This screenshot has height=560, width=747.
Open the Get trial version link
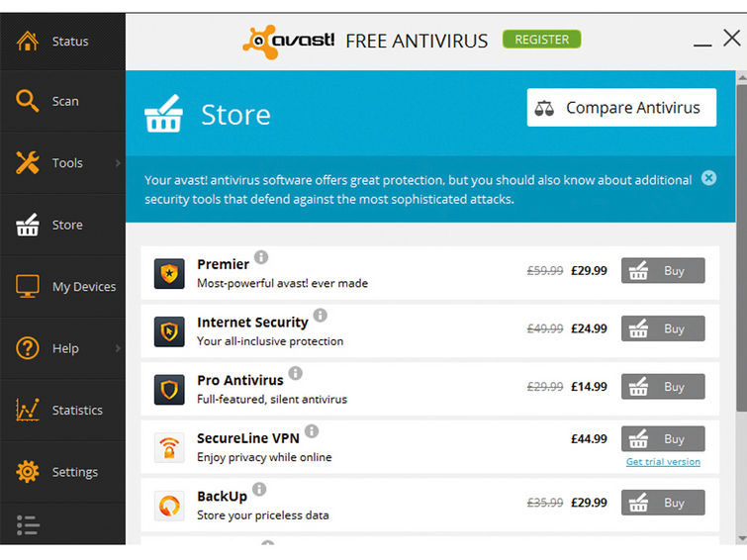[x=663, y=462]
